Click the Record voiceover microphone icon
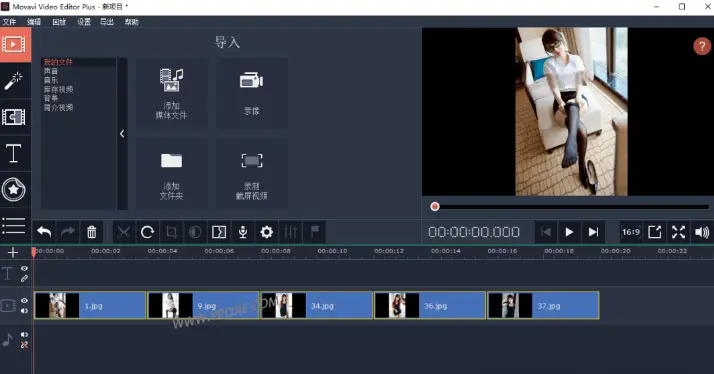The width and height of the screenshot is (714, 374). [x=243, y=232]
